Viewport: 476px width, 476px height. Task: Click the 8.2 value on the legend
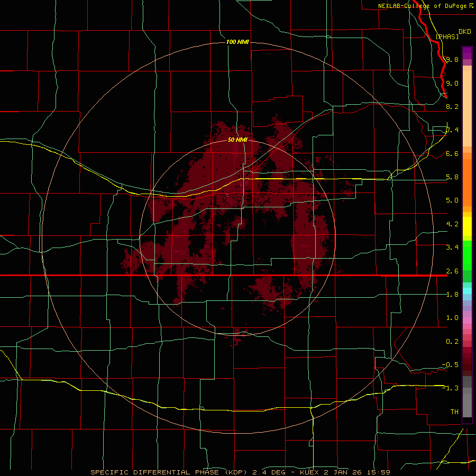tap(452, 106)
